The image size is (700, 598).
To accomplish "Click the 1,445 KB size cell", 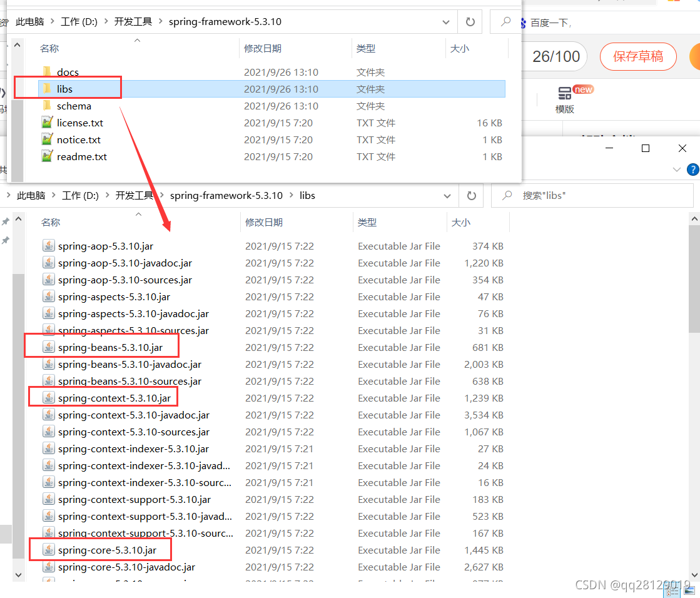I will click(484, 550).
